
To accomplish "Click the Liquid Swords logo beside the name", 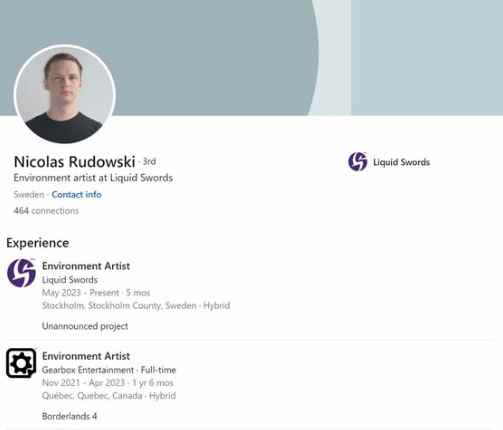I will [358, 162].
